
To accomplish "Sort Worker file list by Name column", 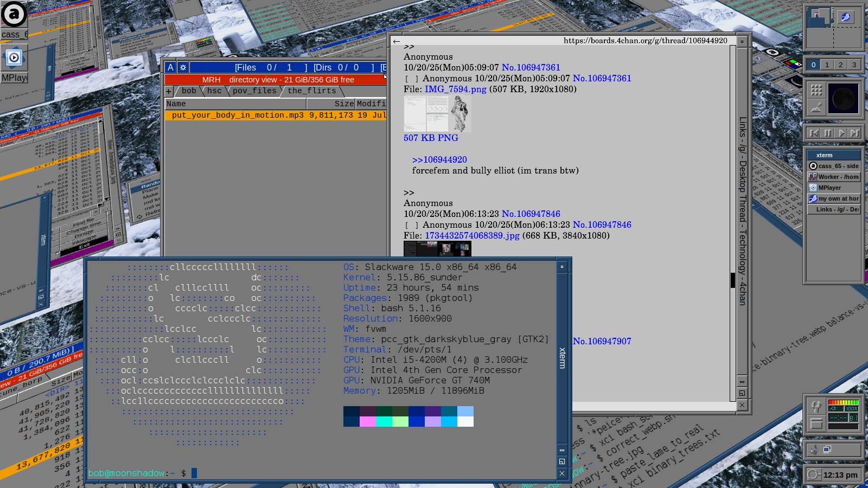I will coord(235,104).
